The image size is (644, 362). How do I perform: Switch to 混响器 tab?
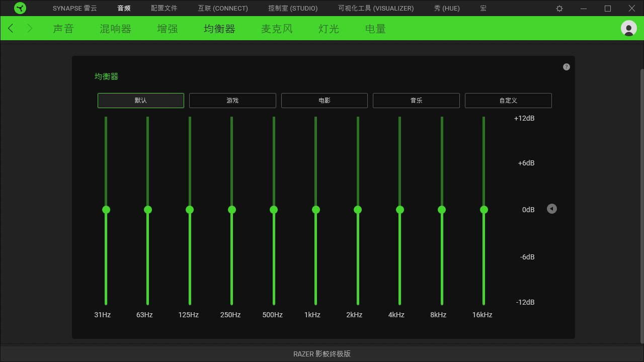tap(115, 29)
